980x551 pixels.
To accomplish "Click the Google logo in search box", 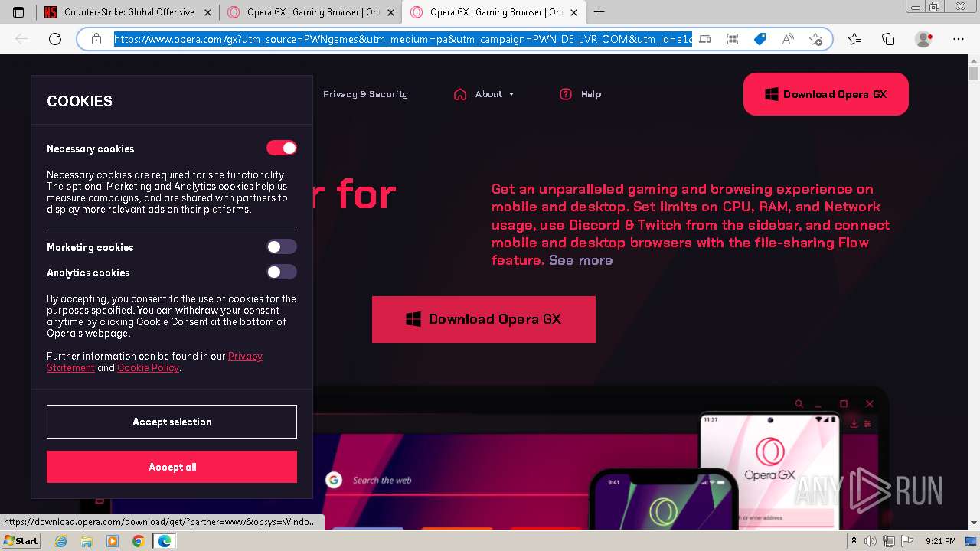I will point(333,480).
